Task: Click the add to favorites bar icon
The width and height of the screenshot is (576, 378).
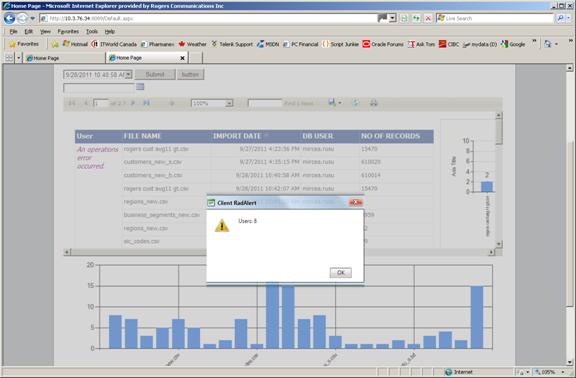Action: [55, 44]
